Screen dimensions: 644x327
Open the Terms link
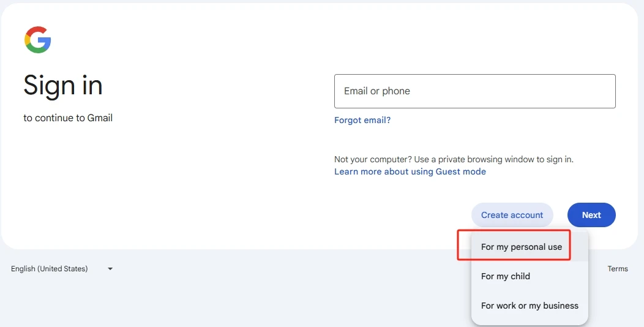pyautogui.click(x=617, y=269)
